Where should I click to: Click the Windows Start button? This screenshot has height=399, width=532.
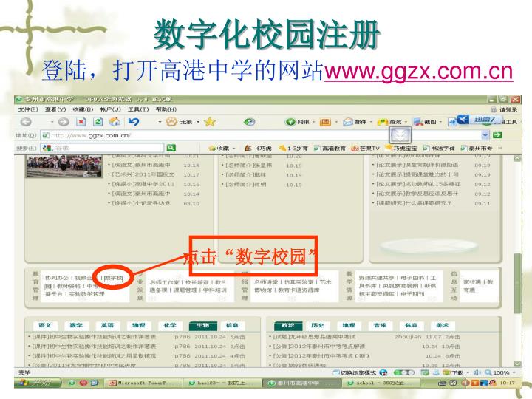tap(33, 383)
